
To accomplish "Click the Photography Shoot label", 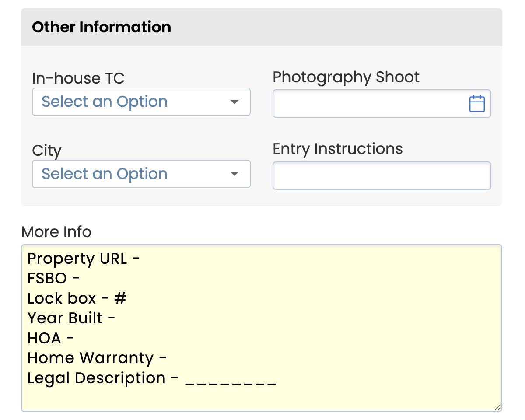I will [346, 77].
